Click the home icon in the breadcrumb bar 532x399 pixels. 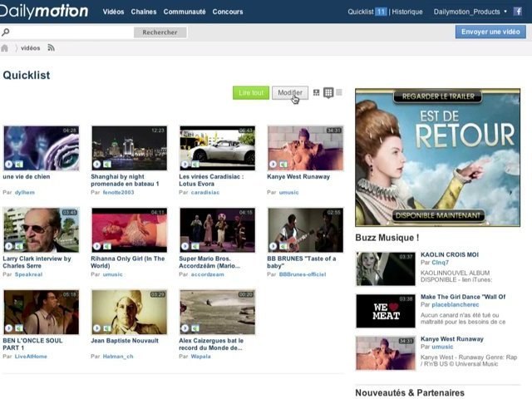[x=4, y=48]
